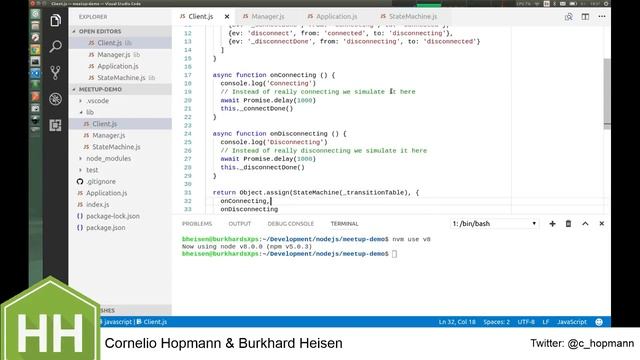Open the DEBUG CONSOLE panel tab
Viewport: 640px width, 360px height.
pyautogui.click(x=291, y=224)
